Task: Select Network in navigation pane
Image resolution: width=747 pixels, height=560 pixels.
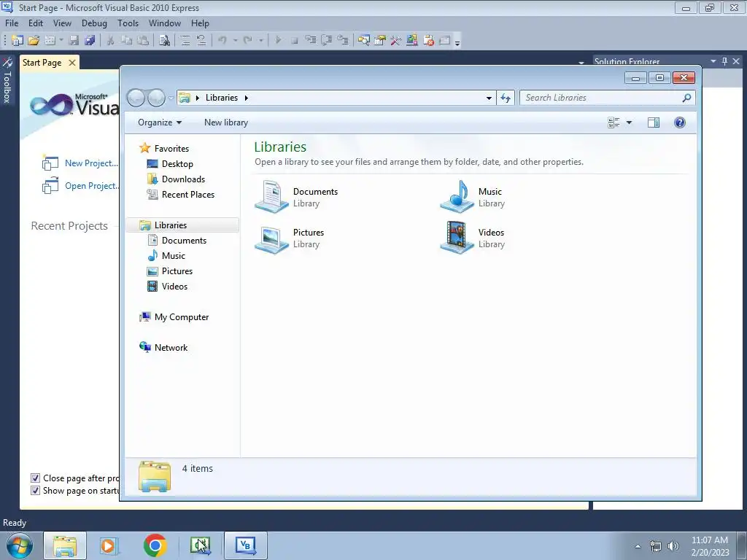Action: 171,348
